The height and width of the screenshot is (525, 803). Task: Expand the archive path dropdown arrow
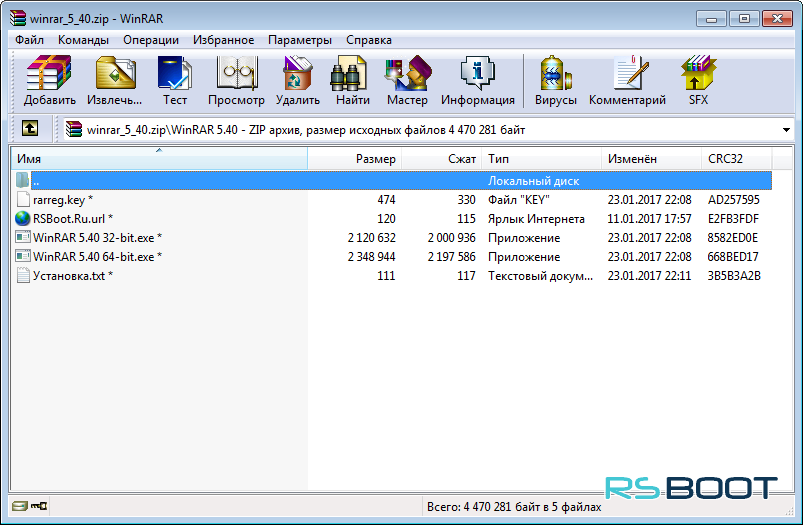coord(786,130)
